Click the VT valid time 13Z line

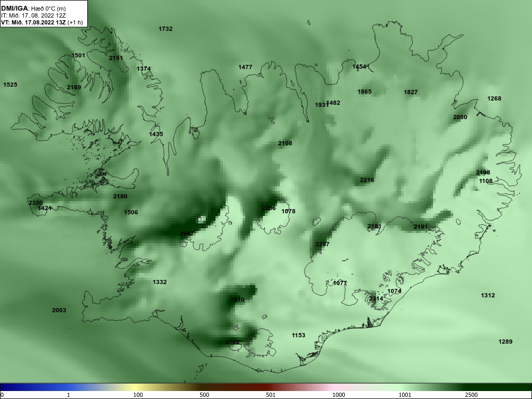(41, 22)
